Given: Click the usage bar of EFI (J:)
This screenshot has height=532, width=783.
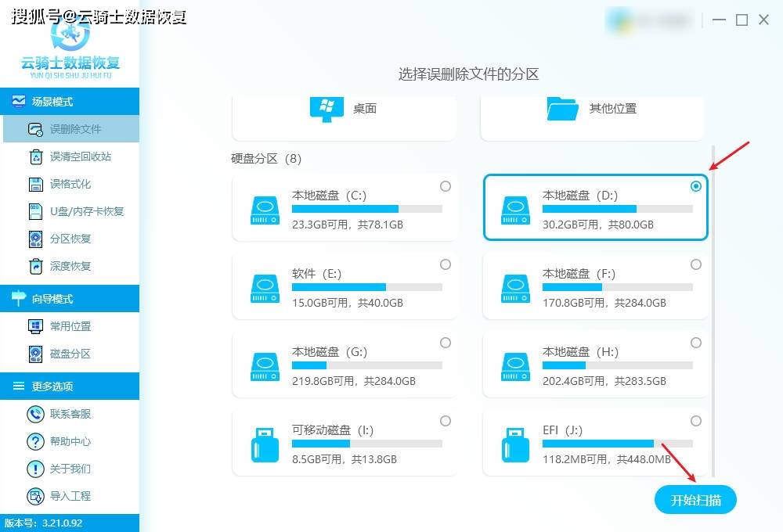Looking at the screenshot, I should [x=618, y=444].
